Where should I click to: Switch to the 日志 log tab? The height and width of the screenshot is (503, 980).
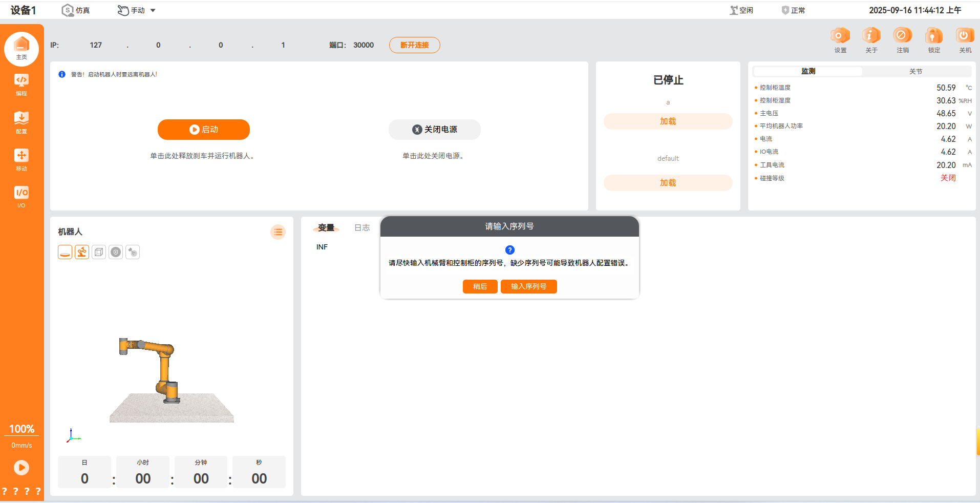pyautogui.click(x=361, y=228)
